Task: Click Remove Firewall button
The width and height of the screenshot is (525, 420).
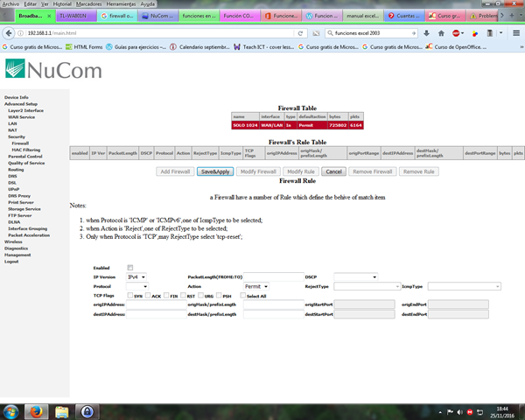Action: pos(373,171)
